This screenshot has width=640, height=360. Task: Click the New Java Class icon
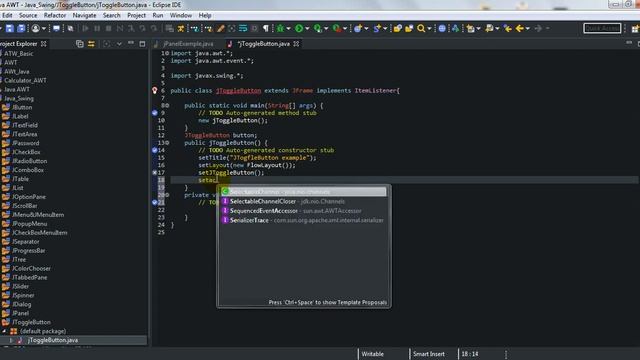377,29
